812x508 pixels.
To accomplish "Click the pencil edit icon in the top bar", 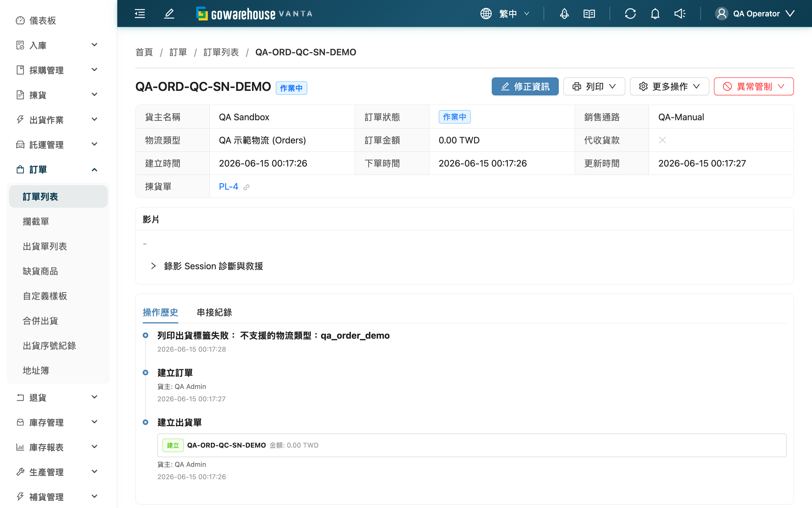I will click(x=169, y=14).
